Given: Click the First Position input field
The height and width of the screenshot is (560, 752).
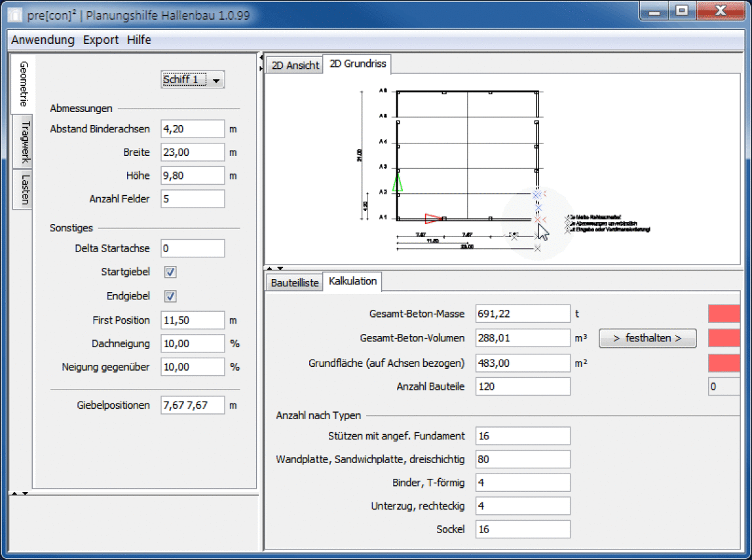Looking at the screenshot, I should (x=193, y=320).
